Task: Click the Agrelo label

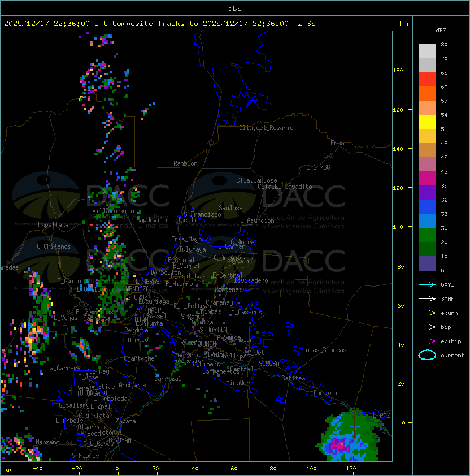Action: click(x=138, y=340)
